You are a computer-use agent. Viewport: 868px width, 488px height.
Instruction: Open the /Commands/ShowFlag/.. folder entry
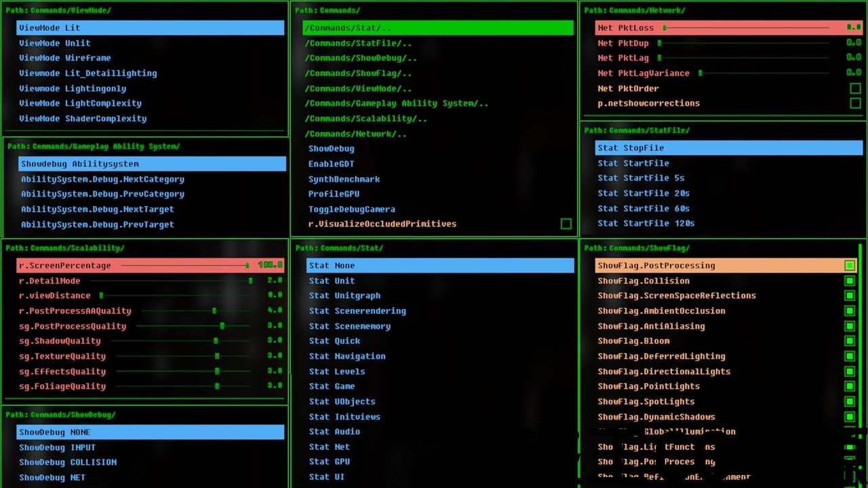coord(359,73)
